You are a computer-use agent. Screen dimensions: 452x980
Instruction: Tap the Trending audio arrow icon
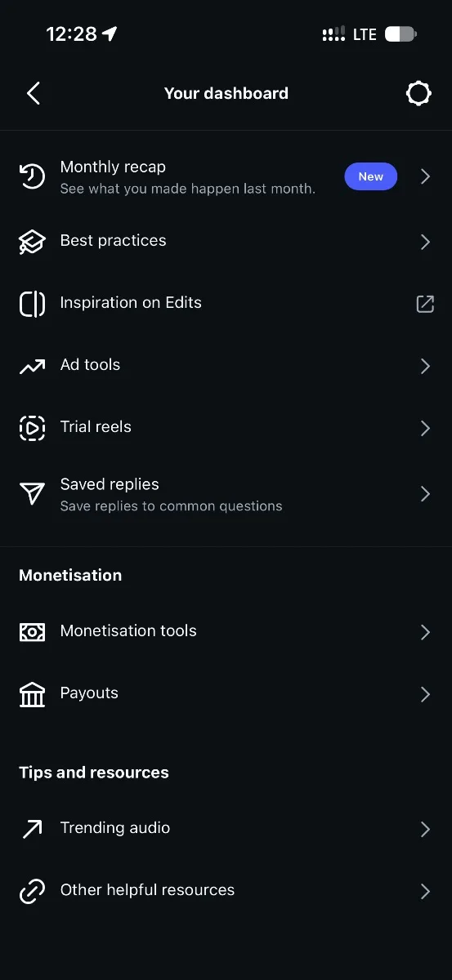coord(32,830)
